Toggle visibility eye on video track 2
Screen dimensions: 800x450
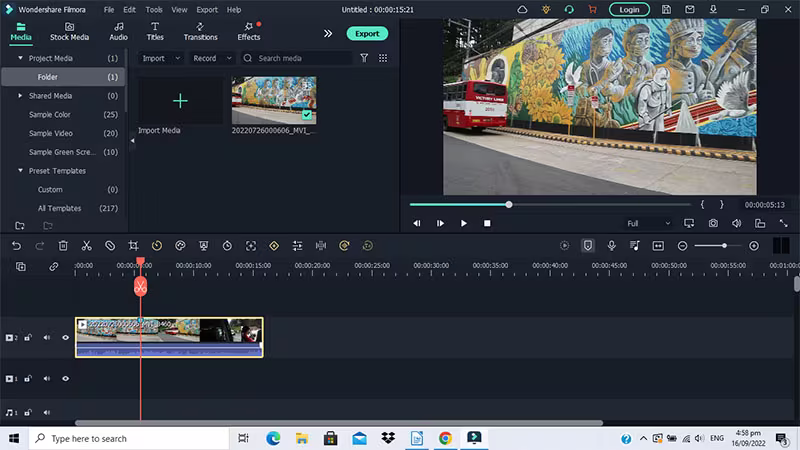(65, 338)
